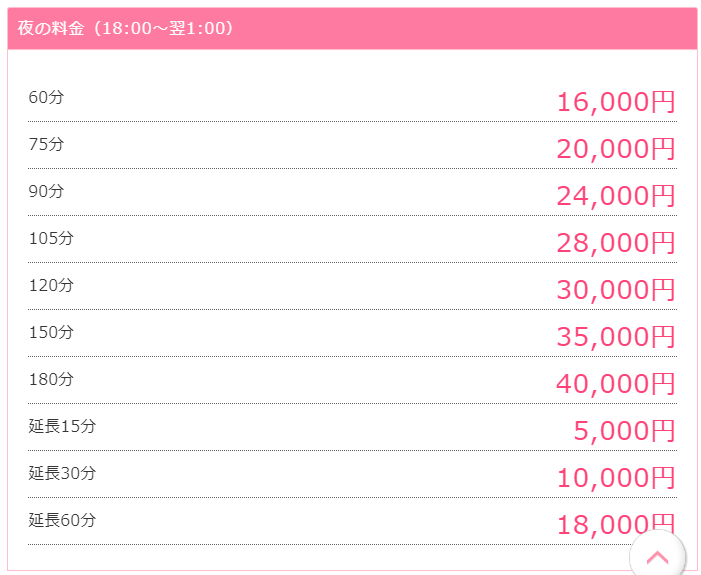Select the 120分 row label
This screenshot has height=575, width=701.
point(51,285)
